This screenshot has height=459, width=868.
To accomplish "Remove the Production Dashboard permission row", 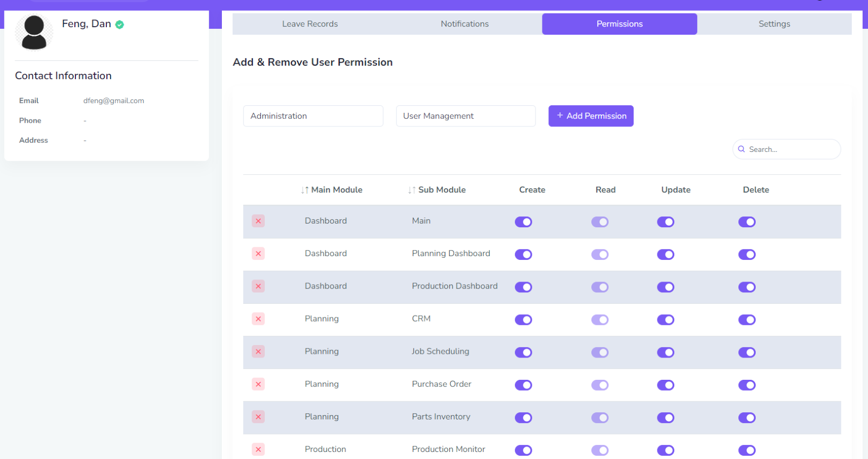I will 258,286.
